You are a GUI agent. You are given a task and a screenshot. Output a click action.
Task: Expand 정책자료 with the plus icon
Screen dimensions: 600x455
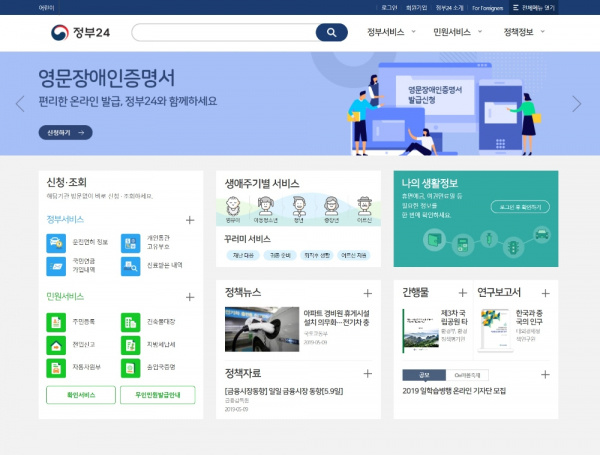click(x=367, y=373)
